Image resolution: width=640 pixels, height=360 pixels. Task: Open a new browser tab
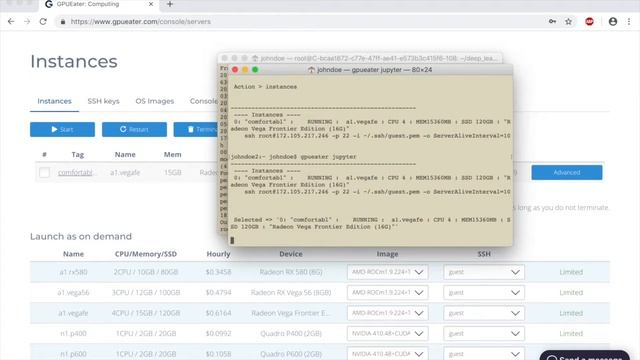170,4
